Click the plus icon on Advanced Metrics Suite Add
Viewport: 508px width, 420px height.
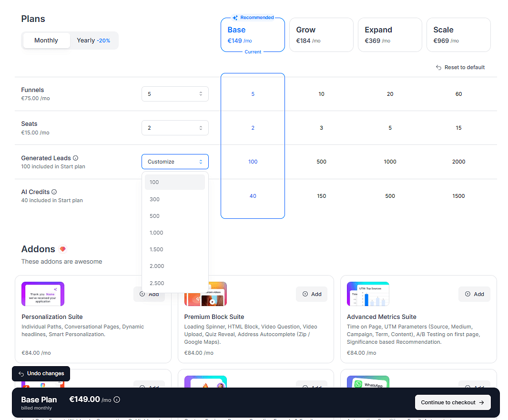[x=468, y=294]
